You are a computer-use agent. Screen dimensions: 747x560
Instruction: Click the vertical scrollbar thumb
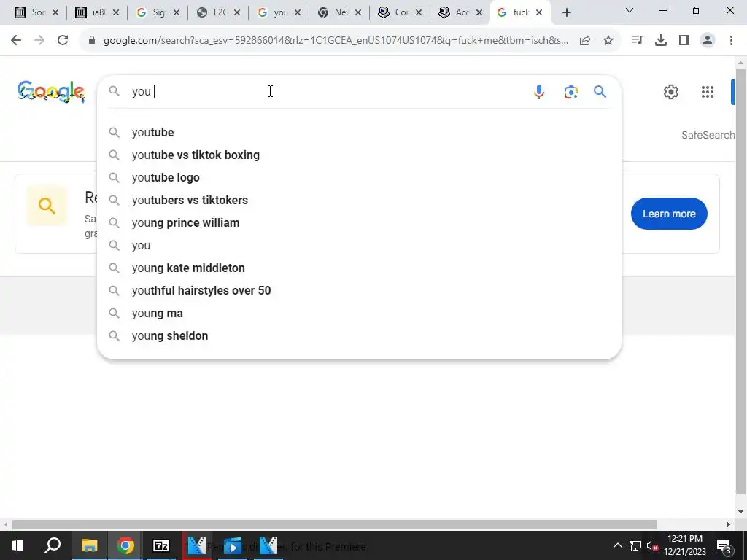coord(740,281)
